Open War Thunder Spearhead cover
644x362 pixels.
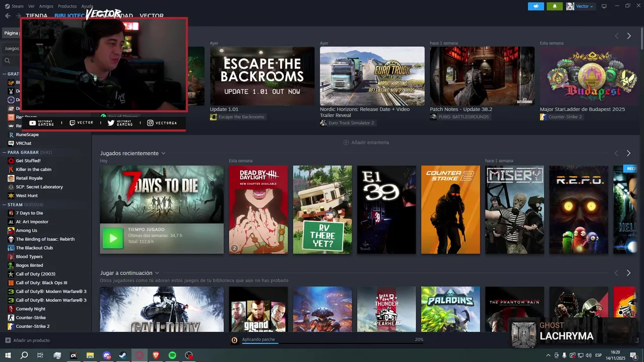386,309
